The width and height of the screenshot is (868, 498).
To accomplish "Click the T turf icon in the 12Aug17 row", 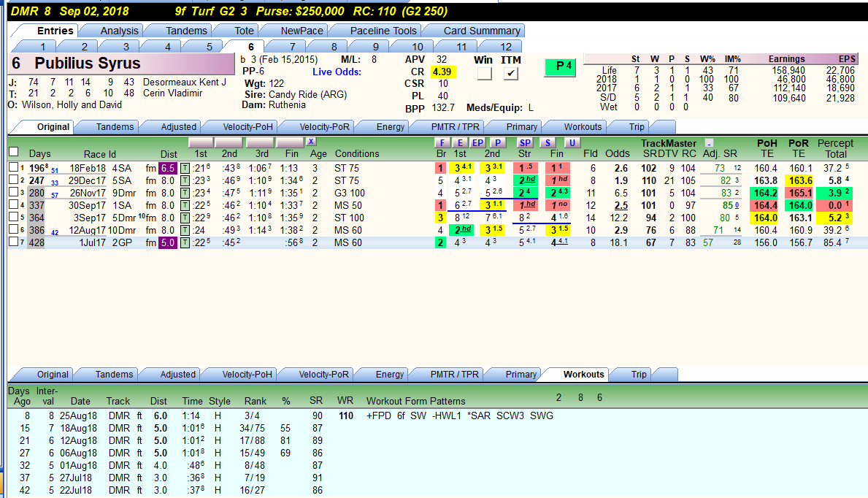I will [185, 231].
